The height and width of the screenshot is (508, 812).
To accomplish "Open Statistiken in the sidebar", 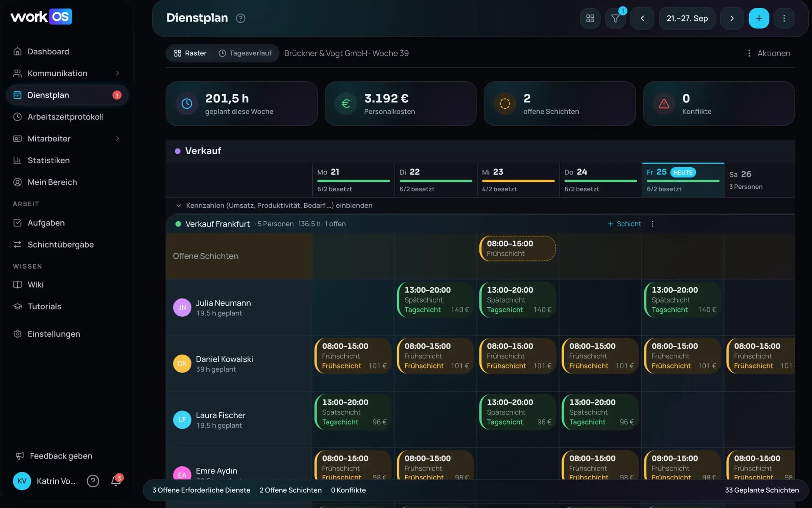I will [67, 160].
